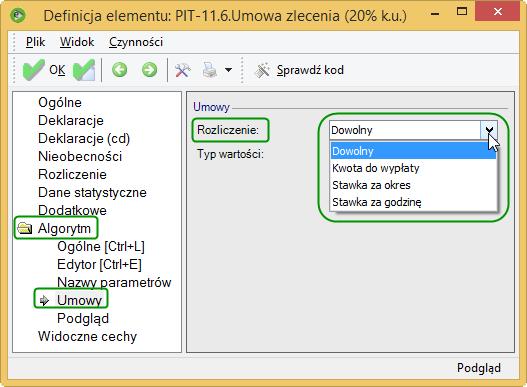Select Dodatkowe in the tree

click(x=72, y=210)
